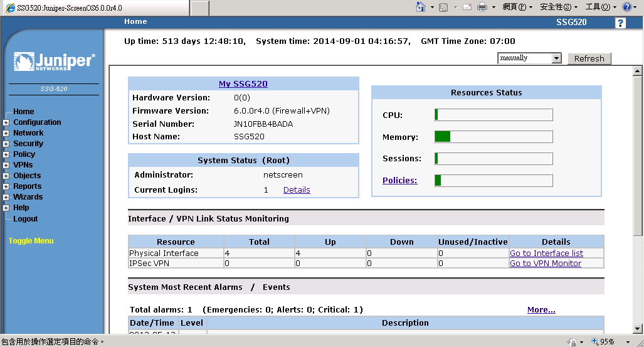Click the Policies usage bar
Image resolution: width=644 pixels, height=347 pixels.
(x=494, y=180)
